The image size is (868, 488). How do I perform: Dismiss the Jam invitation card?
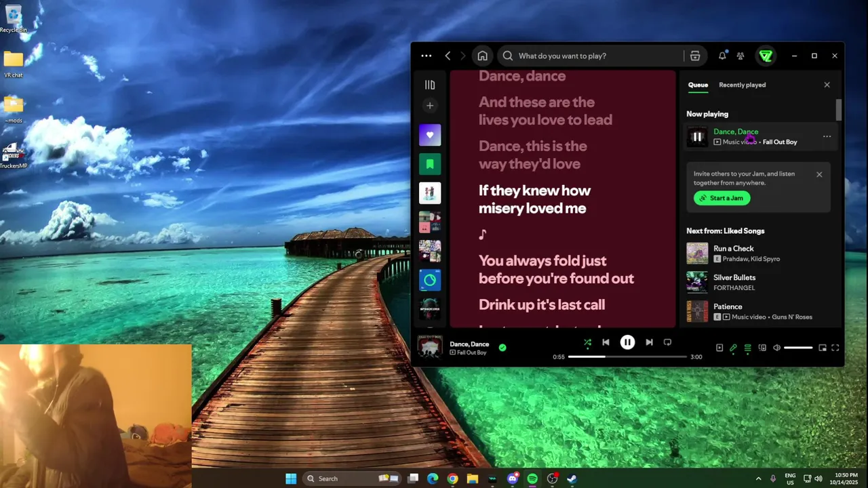coord(819,174)
